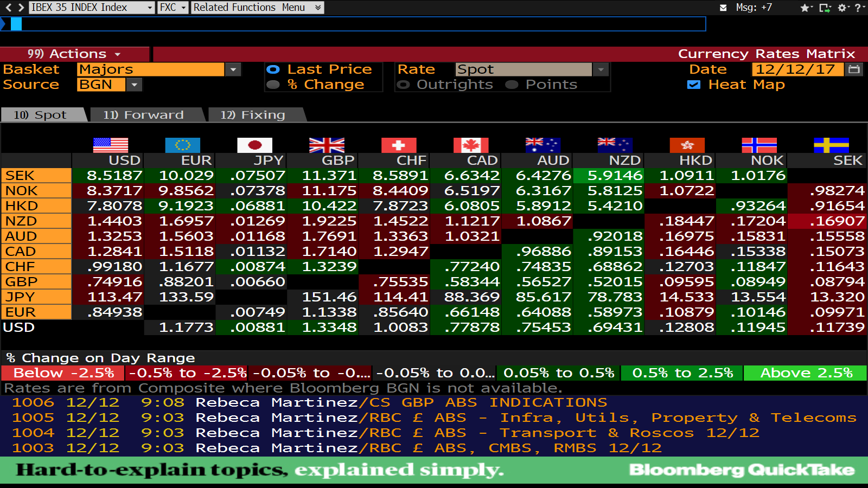The height and width of the screenshot is (488, 868).
Task: Switch to the 11) Forward tab
Action: click(x=146, y=115)
